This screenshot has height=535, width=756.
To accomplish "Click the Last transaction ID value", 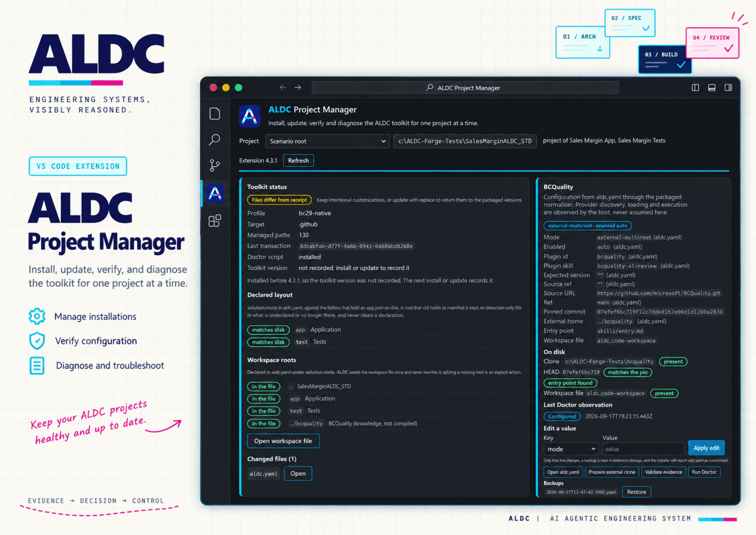I will click(356, 246).
